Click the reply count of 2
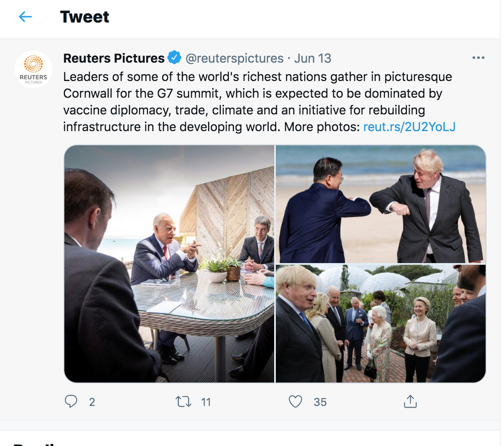The width and height of the screenshot is (504, 446). point(92,402)
